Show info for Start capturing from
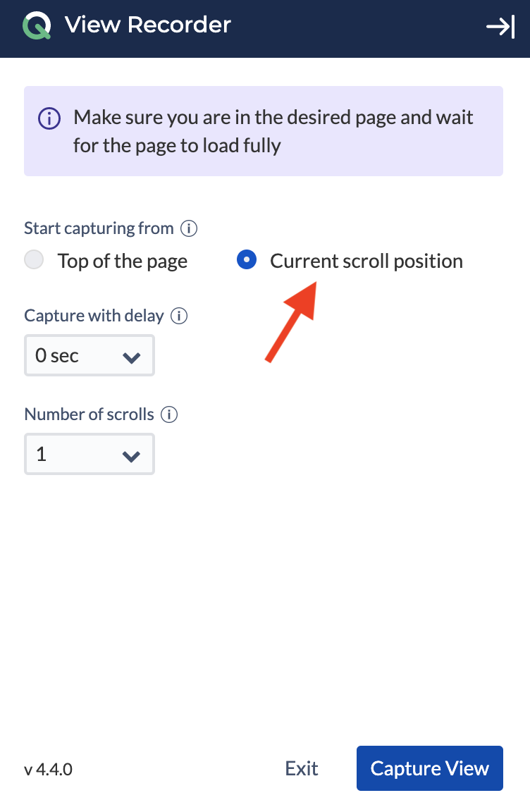This screenshot has height=812, width=530. click(189, 228)
